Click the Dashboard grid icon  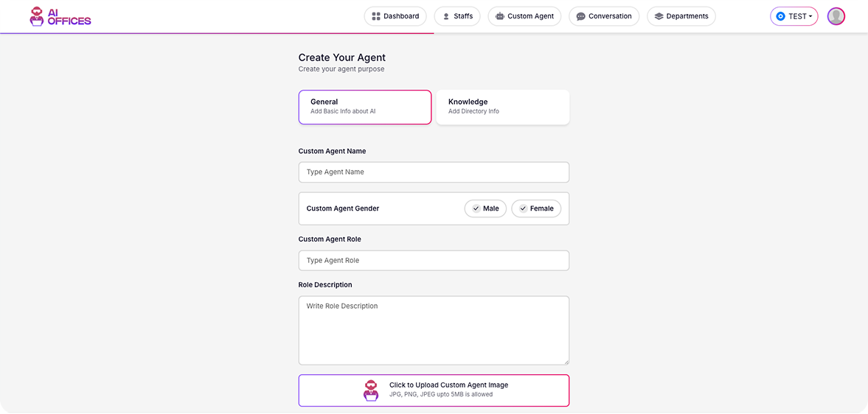coord(376,16)
